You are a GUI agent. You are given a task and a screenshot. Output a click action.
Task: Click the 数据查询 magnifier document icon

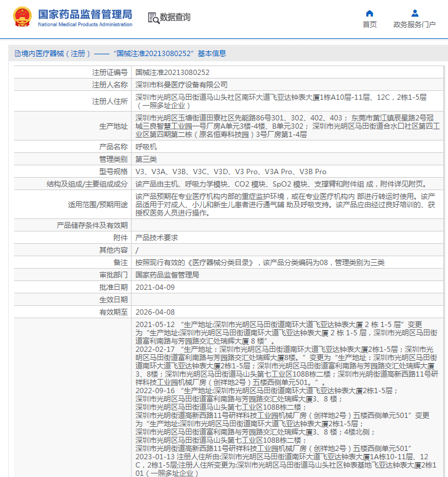(x=153, y=17)
